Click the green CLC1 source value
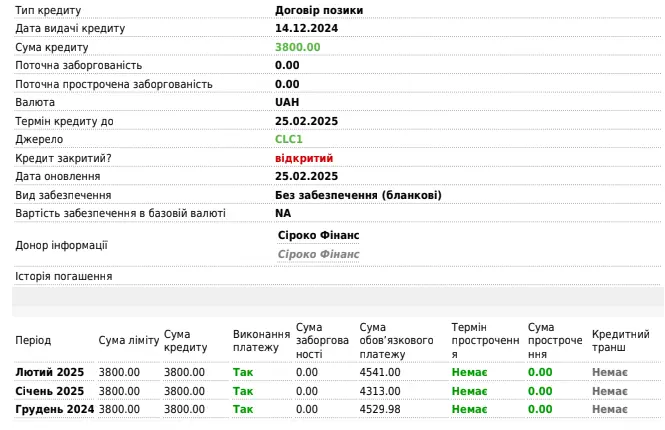 pos(289,139)
